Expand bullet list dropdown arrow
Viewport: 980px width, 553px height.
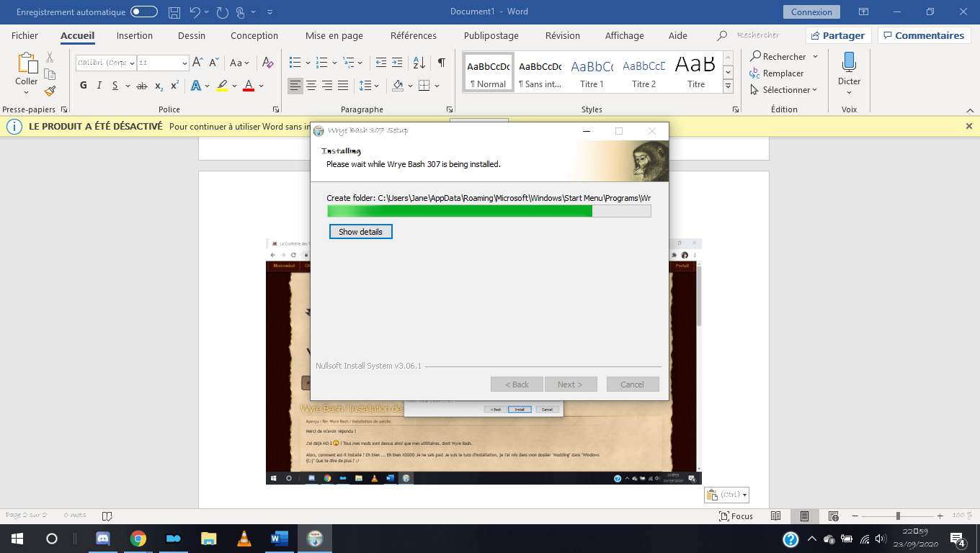click(308, 63)
